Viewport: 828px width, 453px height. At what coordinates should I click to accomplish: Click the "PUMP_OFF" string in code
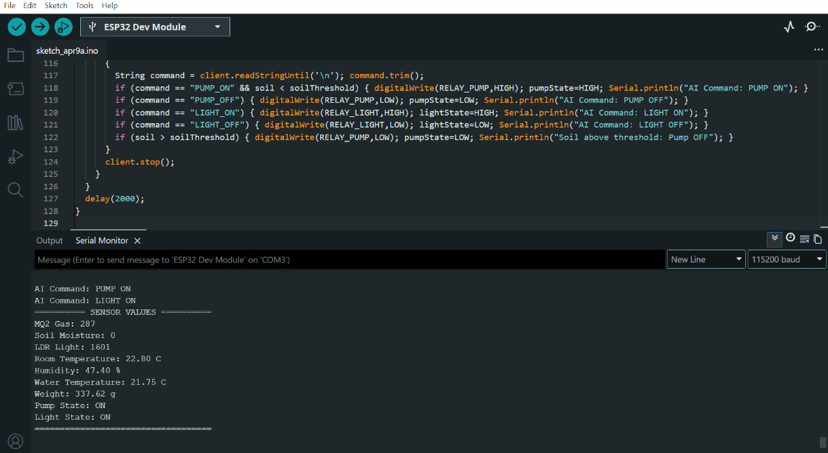[x=214, y=100]
